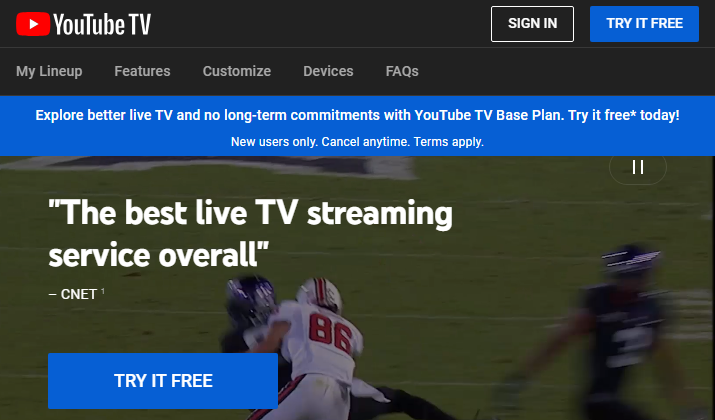The image size is (715, 420).
Task: Click the large TRY IT FREE hero button
Action: 163,381
